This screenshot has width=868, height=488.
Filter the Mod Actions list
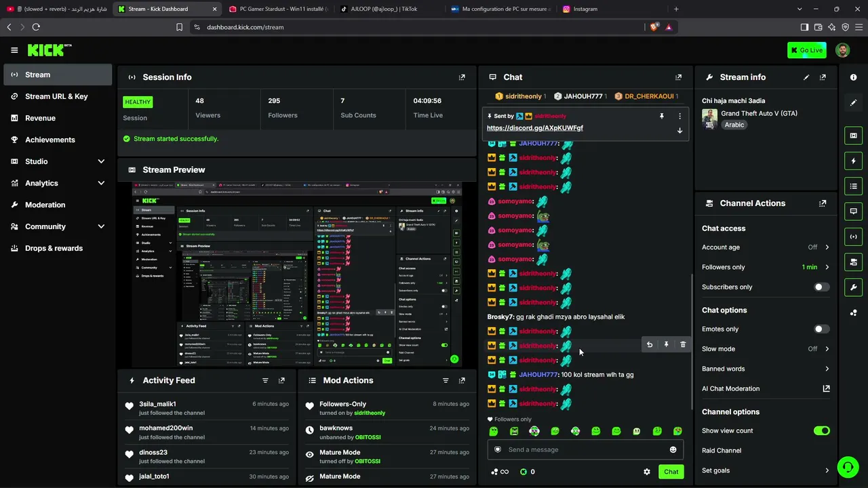[446, 381]
